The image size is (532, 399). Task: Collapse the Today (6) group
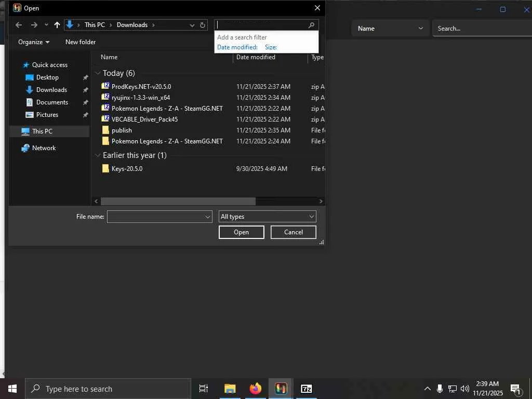(x=98, y=73)
